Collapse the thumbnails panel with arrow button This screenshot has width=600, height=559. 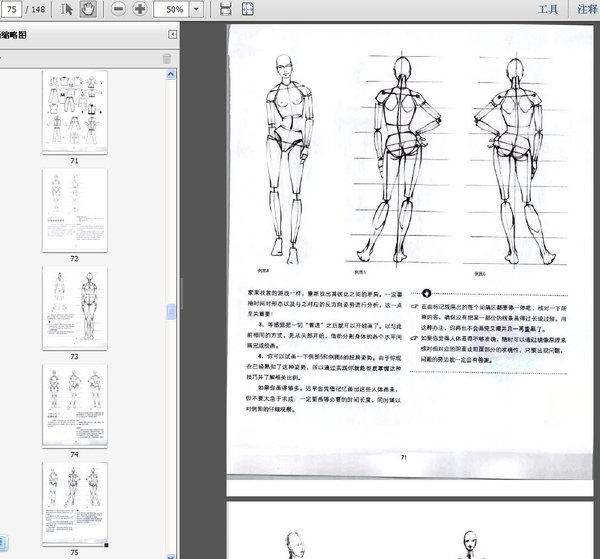172,34
